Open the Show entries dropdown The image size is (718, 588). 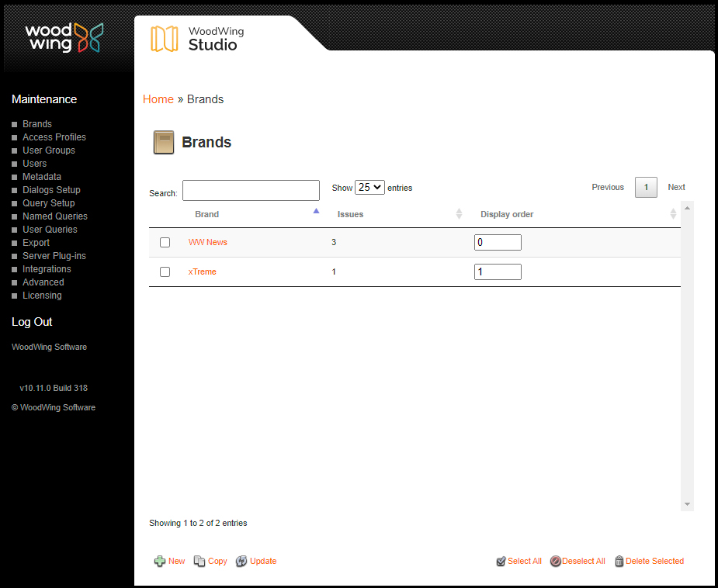pyautogui.click(x=369, y=187)
